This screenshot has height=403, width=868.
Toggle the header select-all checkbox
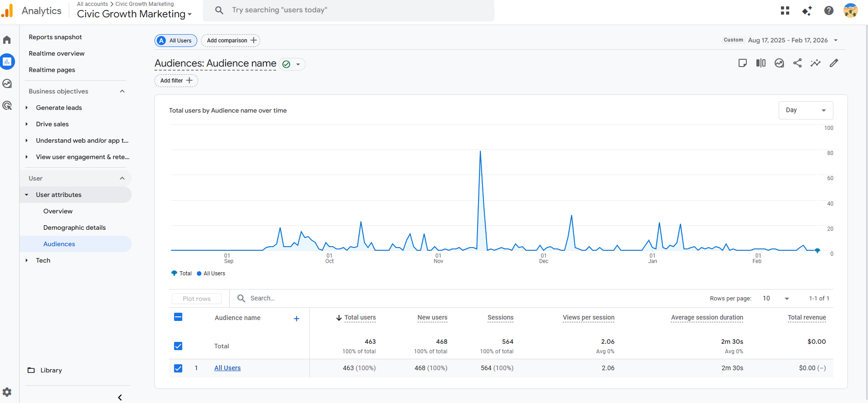(178, 317)
